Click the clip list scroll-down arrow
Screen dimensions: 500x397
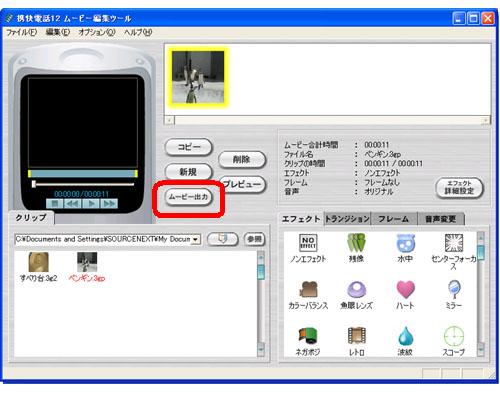point(261,349)
